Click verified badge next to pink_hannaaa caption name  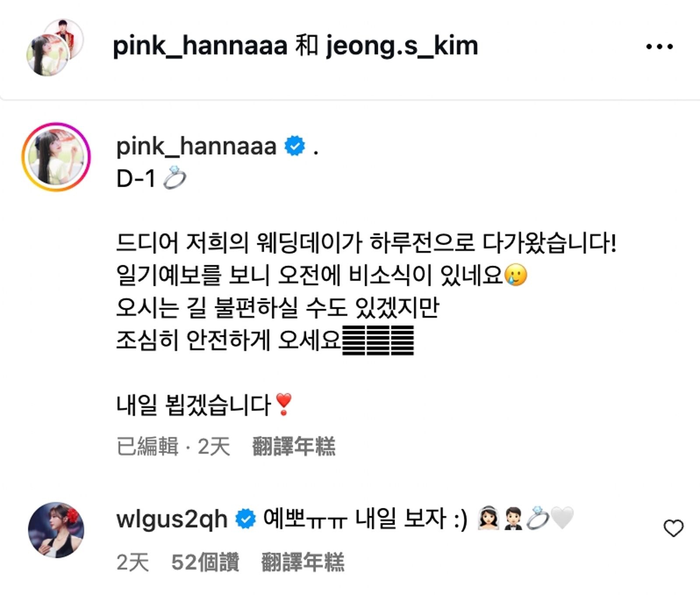tap(295, 146)
